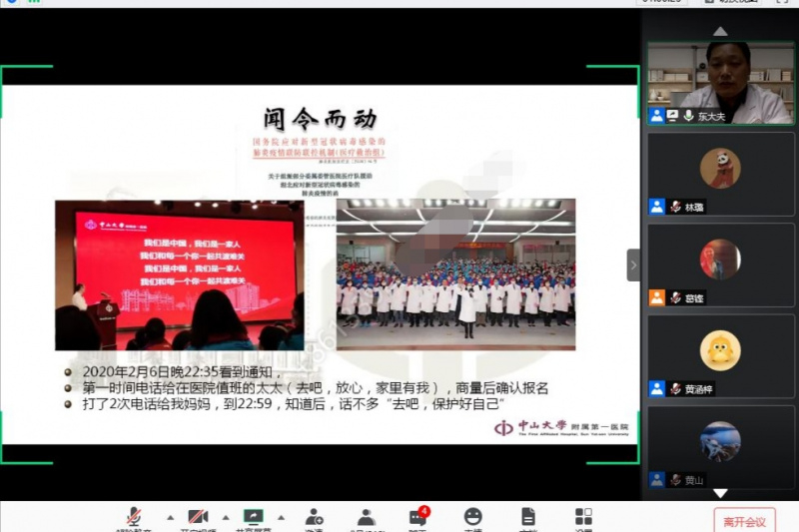Screen dimensions: 799x532
Task: Click the red Leave Meeting button
Action: pos(744,521)
